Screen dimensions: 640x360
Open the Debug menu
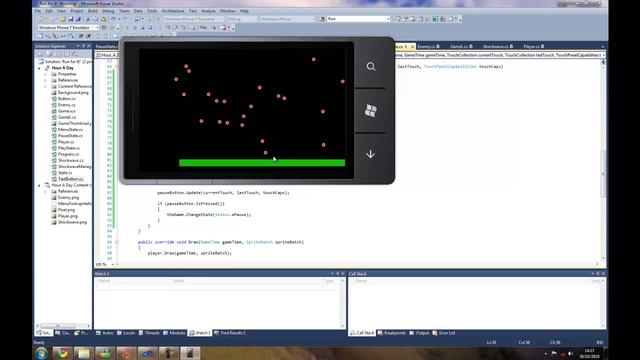(x=108, y=11)
